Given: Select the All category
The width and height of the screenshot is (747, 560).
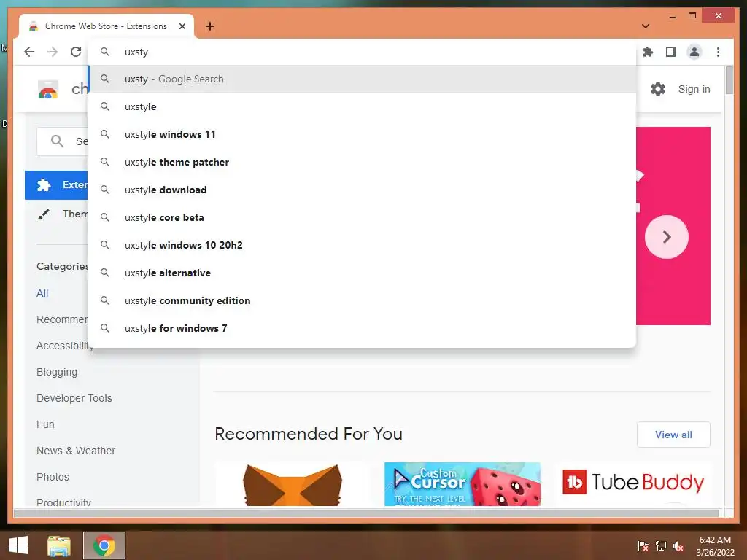Looking at the screenshot, I should (42, 293).
